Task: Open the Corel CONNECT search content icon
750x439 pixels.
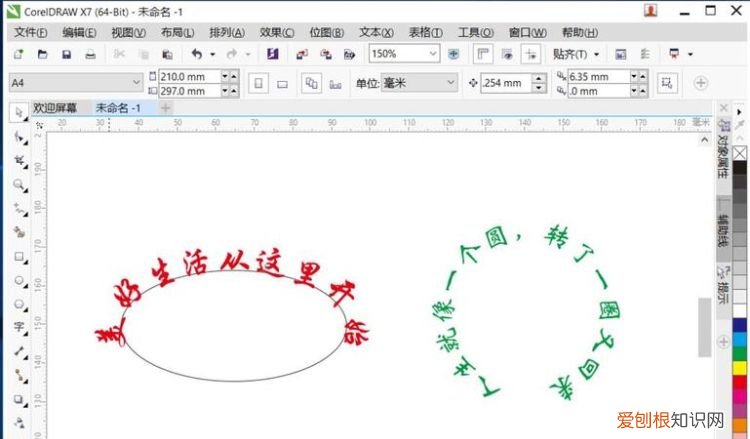Action: click(x=273, y=54)
